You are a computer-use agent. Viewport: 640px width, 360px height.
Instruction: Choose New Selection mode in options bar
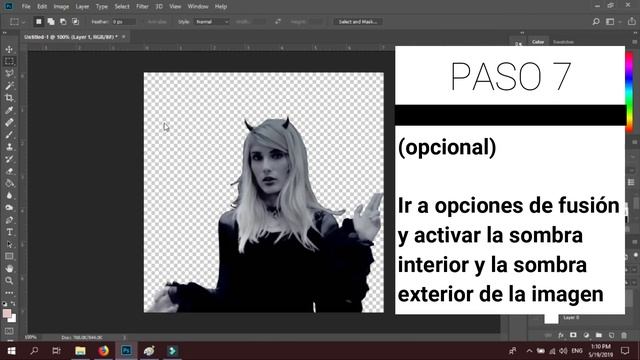pos(38,22)
